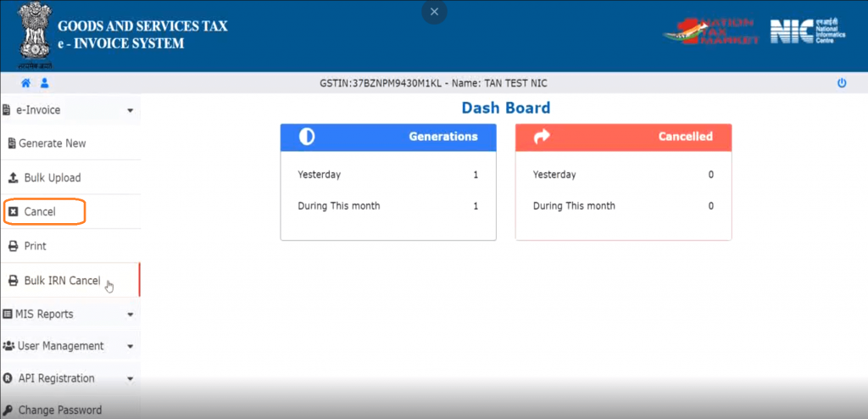
Task: Select Bulk IRN Cancel
Action: (62, 281)
